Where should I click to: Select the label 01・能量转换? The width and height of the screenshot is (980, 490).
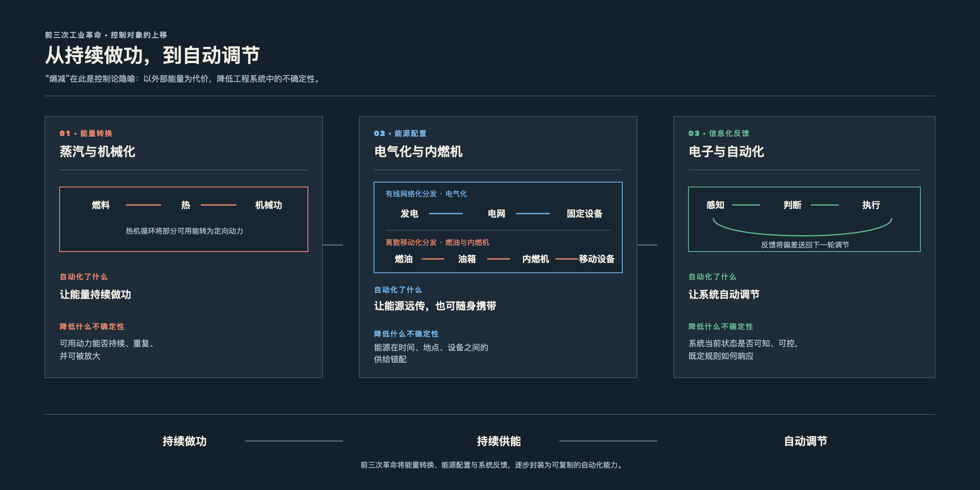tap(86, 134)
